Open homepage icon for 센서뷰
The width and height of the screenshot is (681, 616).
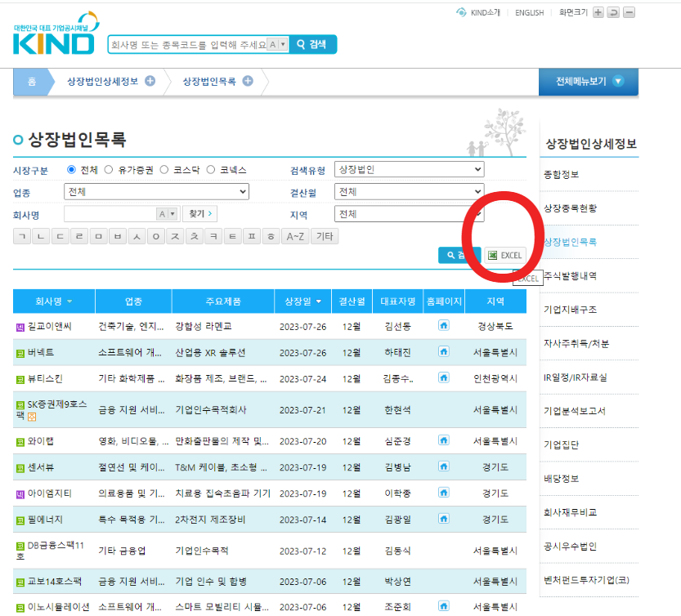pyautogui.click(x=443, y=466)
